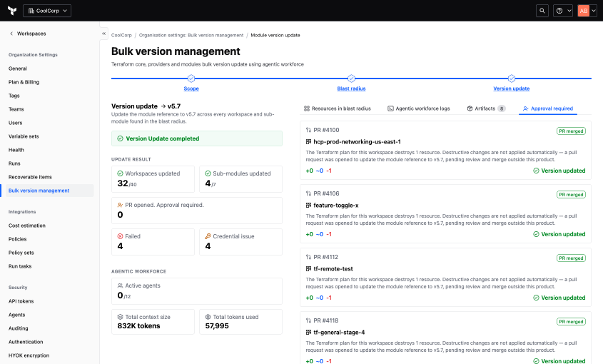
Task: Open Runs in sidebar
Action: [x=14, y=163]
